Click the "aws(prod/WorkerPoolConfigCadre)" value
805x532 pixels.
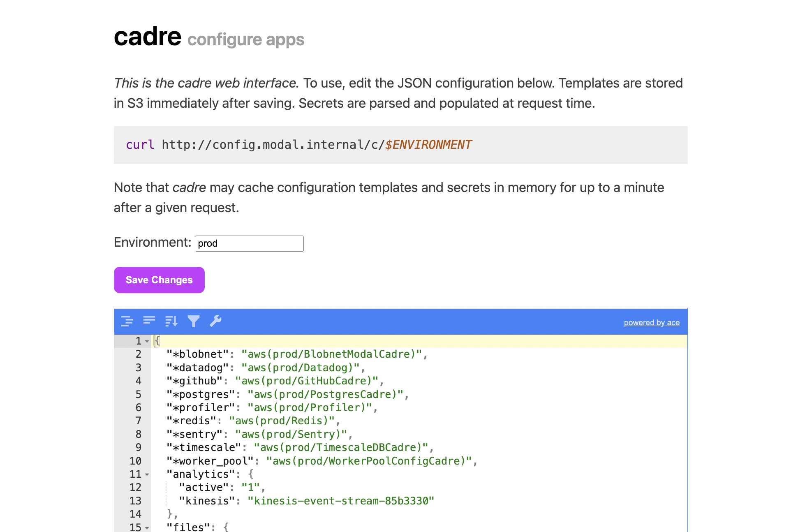369,461
